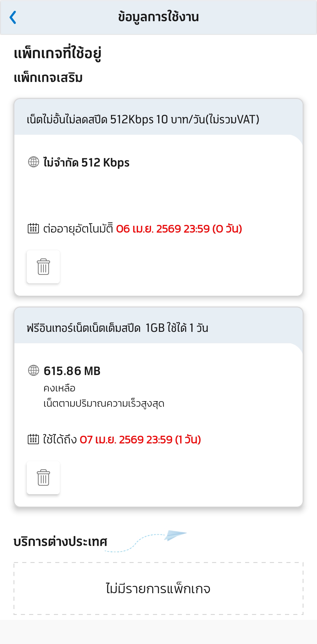Click the red 07 เม.ย. 2569 expiry date
This screenshot has height=644, width=317.
point(140,440)
